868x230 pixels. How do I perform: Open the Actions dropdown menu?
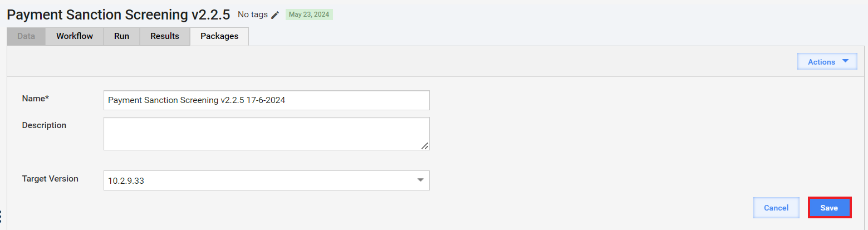pos(827,62)
